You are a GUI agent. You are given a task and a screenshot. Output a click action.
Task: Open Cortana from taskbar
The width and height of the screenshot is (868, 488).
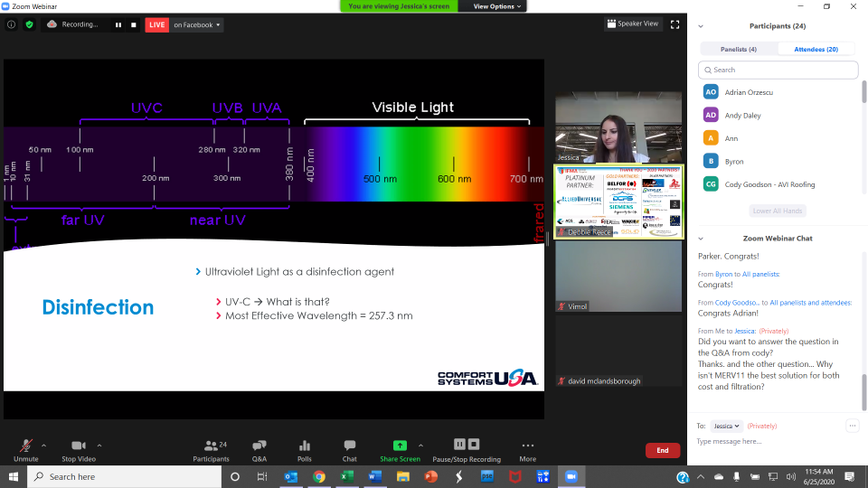click(x=235, y=476)
